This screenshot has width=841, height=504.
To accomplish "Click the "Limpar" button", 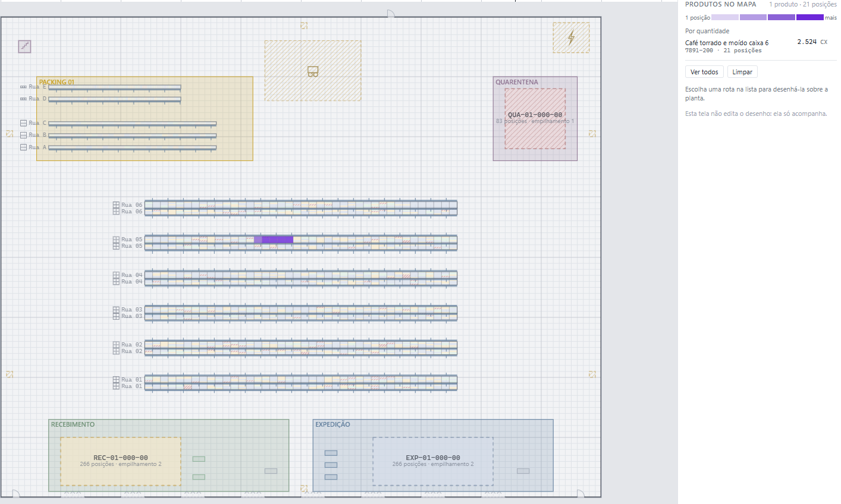I will pos(742,72).
